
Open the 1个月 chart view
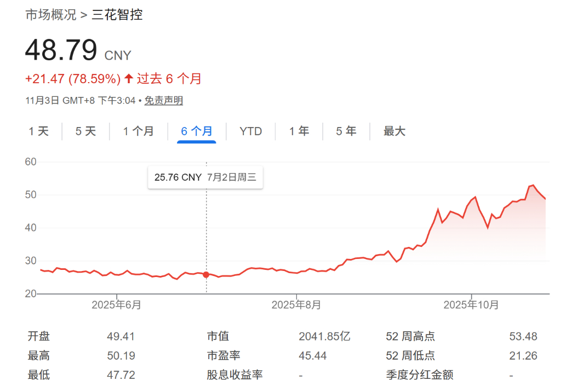click(139, 131)
